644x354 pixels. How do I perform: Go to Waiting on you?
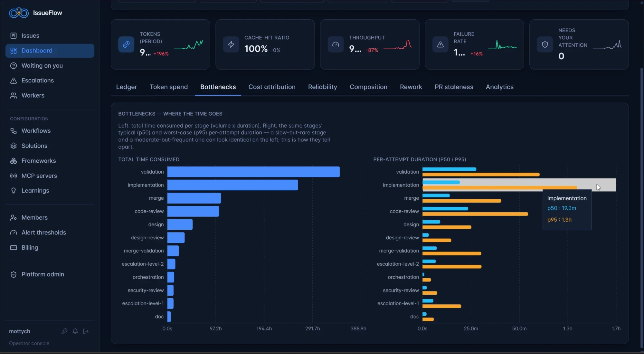tap(50, 66)
